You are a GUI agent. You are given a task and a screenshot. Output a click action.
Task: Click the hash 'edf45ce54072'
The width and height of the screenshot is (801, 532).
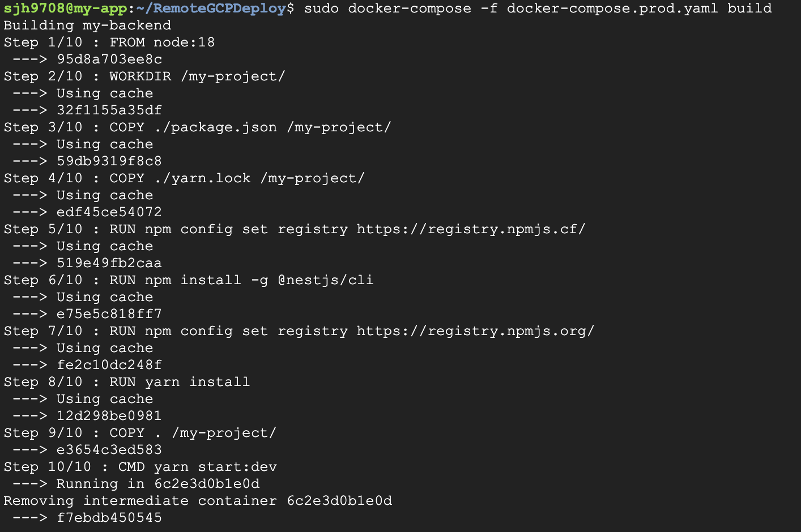pos(109,212)
